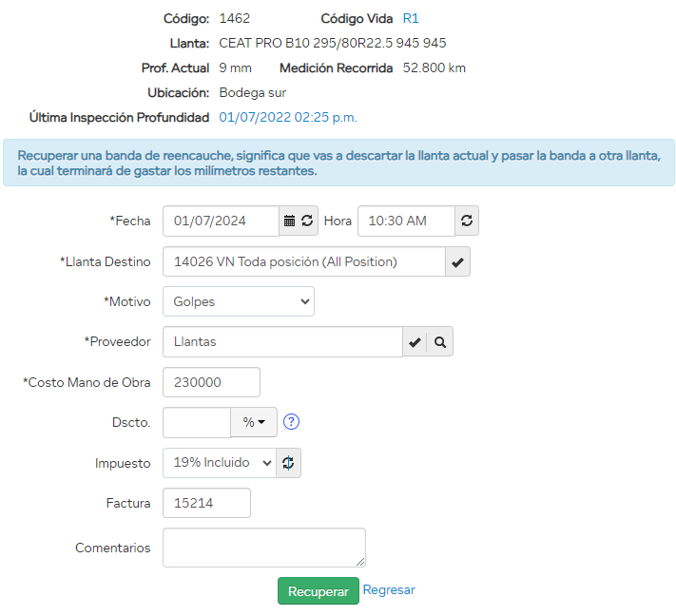Search providers with the magnifying glass icon

440,342
